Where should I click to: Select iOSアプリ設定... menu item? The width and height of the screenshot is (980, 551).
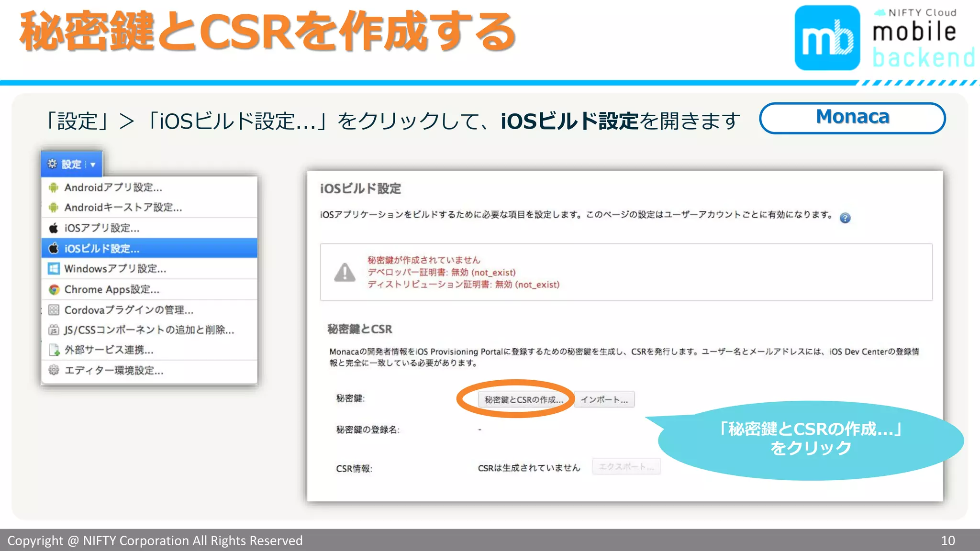149,228
